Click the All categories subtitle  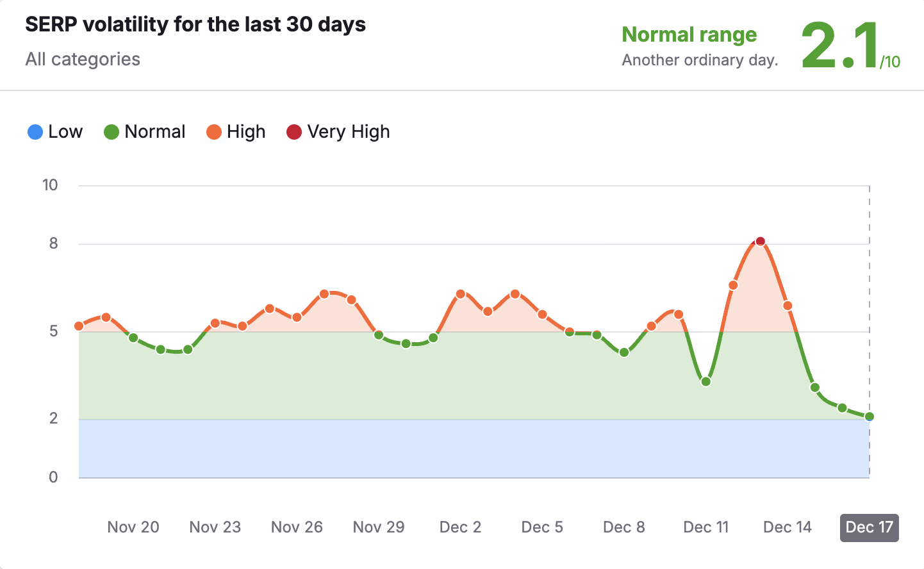point(83,60)
